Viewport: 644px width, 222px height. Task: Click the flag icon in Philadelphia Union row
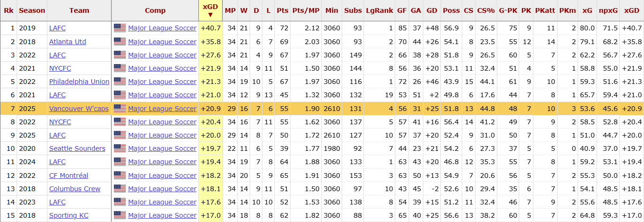coord(120,82)
